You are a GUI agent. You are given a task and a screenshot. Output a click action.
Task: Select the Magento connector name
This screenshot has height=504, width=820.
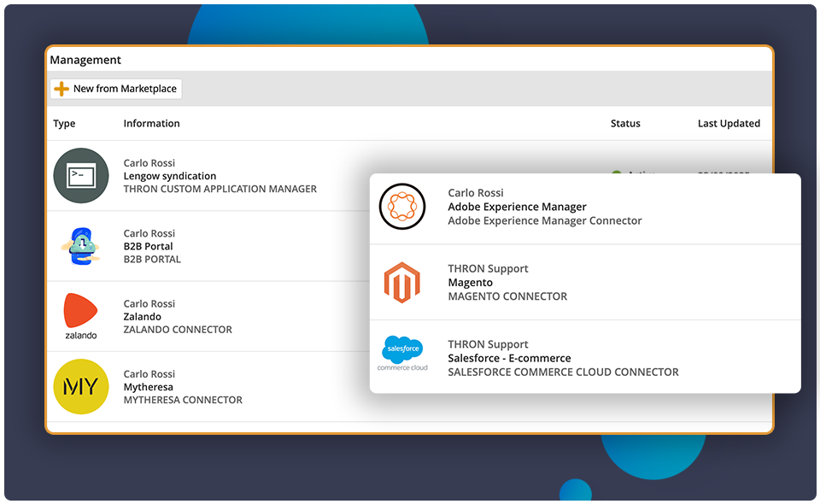(x=470, y=283)
